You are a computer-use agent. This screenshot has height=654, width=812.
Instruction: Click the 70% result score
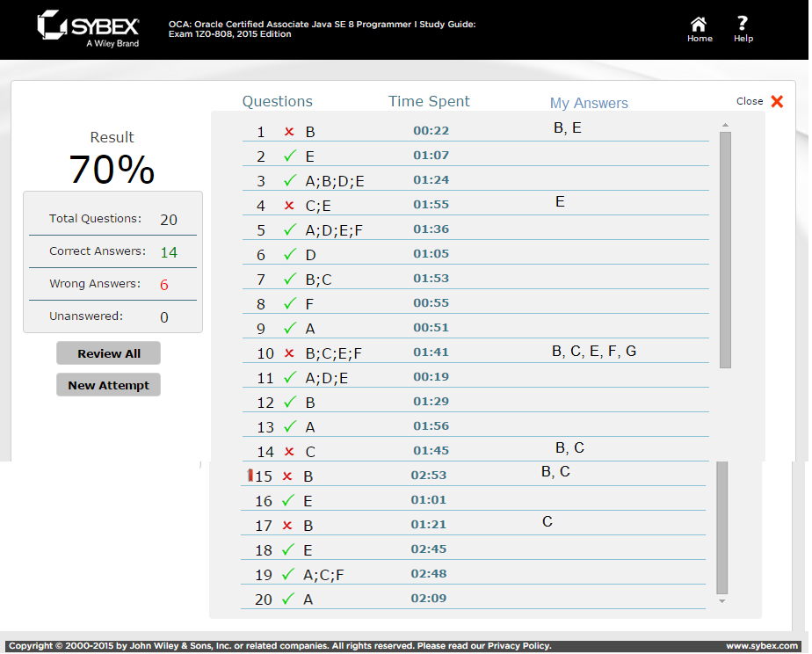(x=112, y=170)
